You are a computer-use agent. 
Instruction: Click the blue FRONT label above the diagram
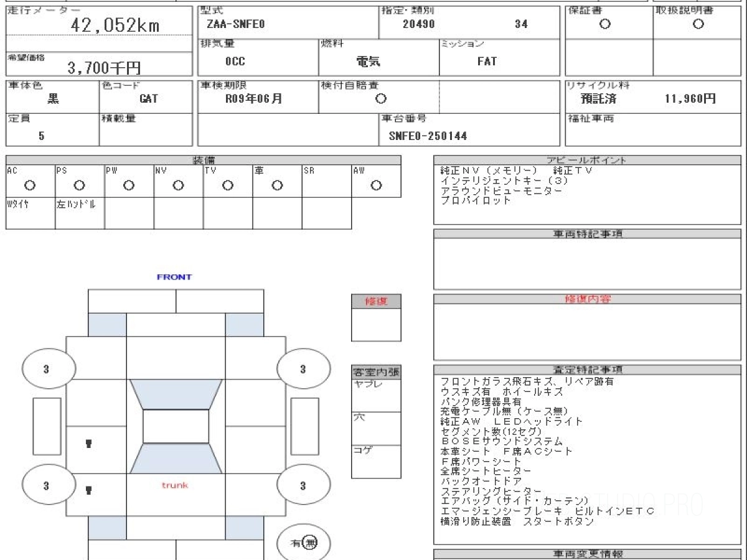(x=174, y=277)
